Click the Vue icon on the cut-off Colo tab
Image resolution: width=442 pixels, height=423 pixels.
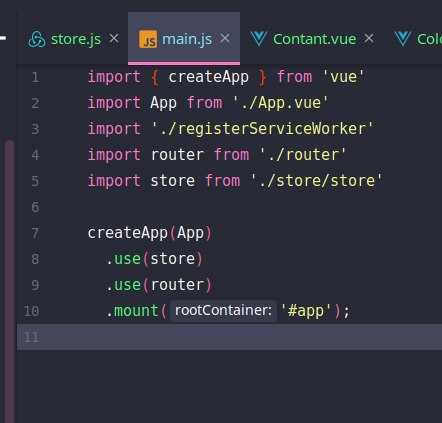pos(403,39)
